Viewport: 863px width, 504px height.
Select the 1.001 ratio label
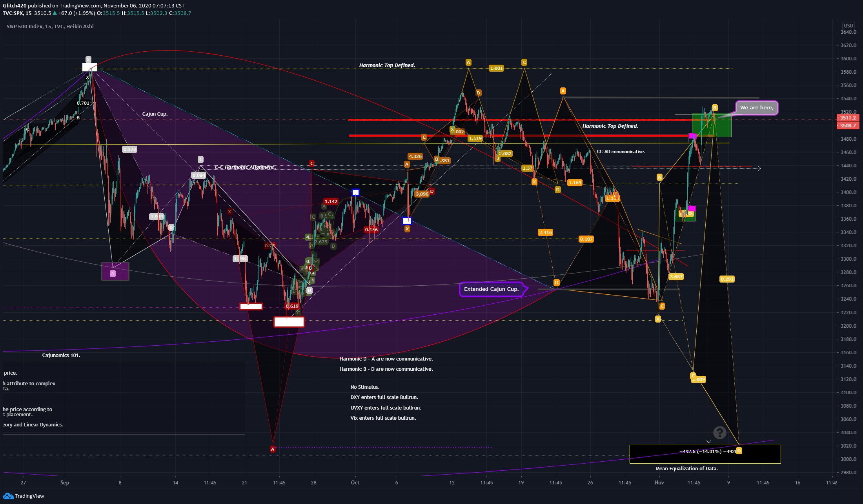click(x=496, y=68)
